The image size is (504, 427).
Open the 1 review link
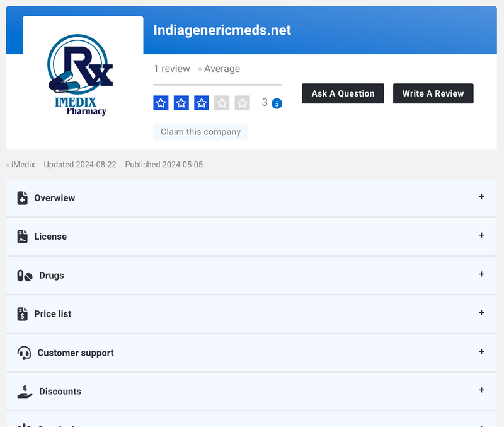171,69
